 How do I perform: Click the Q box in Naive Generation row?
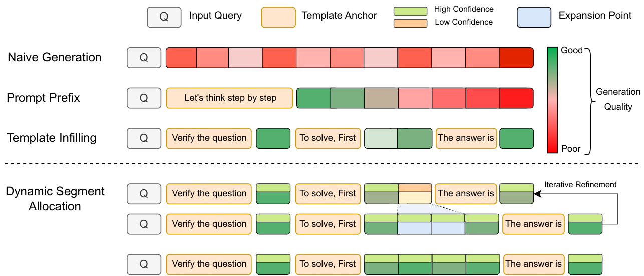(x=144, y=57)
